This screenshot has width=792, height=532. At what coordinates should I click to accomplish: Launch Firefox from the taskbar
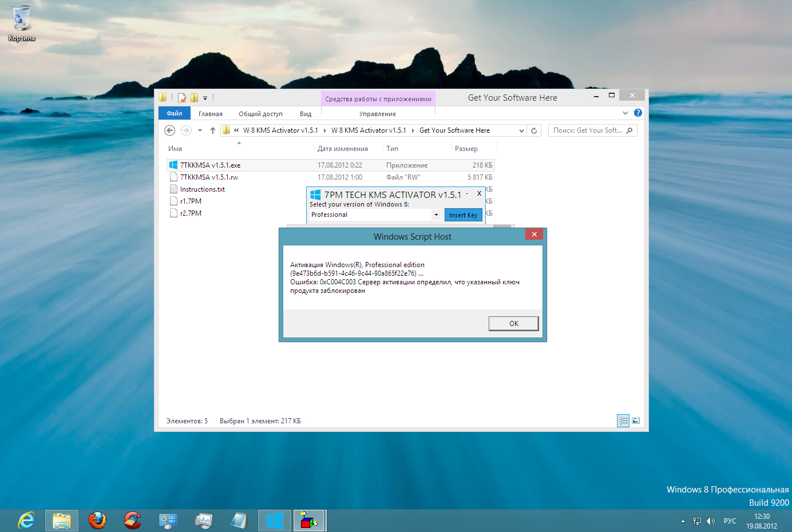click(x=97, y=521)
